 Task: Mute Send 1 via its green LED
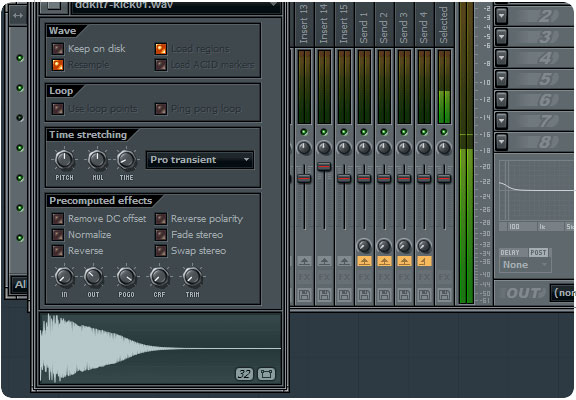coord(364,132)
